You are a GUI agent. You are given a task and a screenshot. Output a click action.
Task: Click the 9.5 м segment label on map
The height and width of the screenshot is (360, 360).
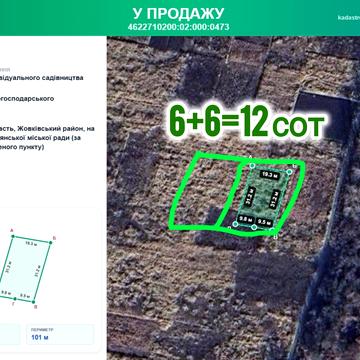(x=265, y=221)
